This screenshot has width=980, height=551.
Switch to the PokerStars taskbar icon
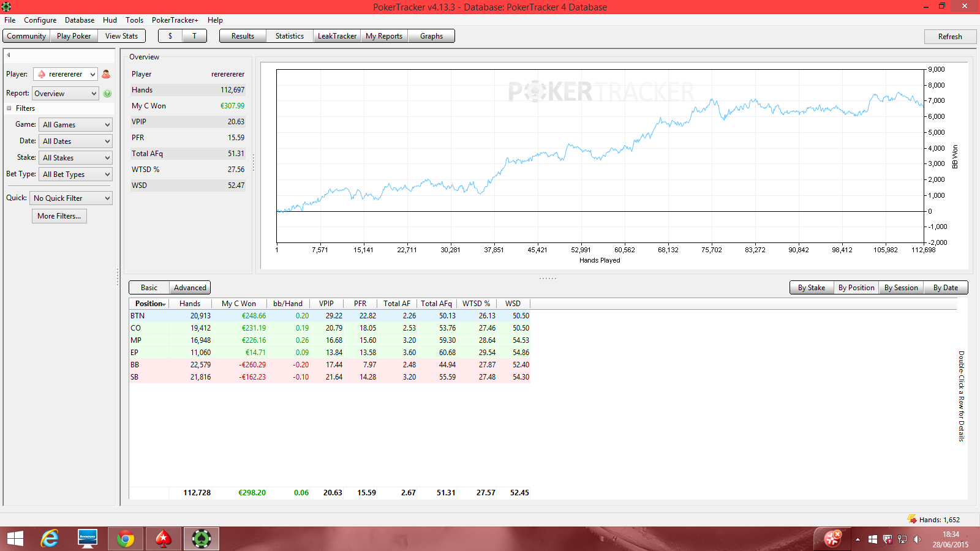[163, 539]
